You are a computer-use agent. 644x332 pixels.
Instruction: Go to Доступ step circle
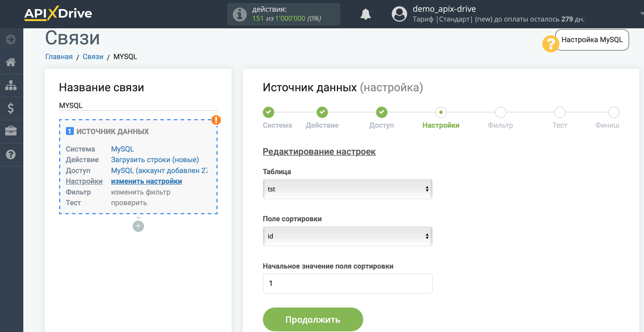pos(382,112)
